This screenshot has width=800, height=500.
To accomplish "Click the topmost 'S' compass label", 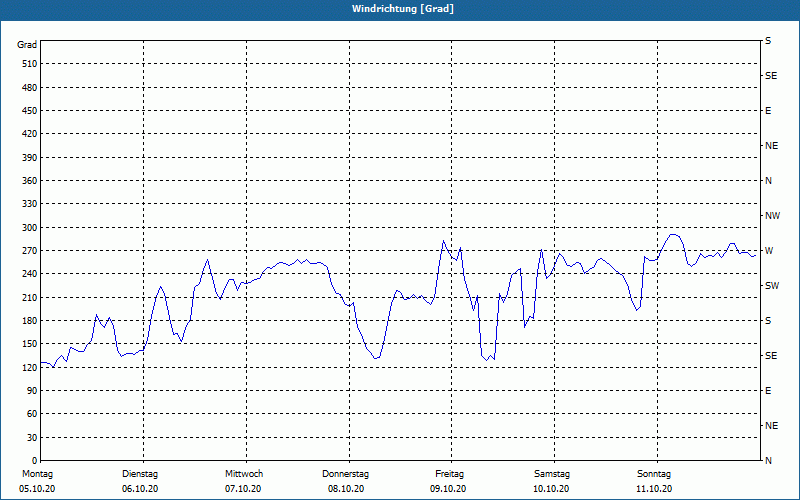I will pos(768,41).
